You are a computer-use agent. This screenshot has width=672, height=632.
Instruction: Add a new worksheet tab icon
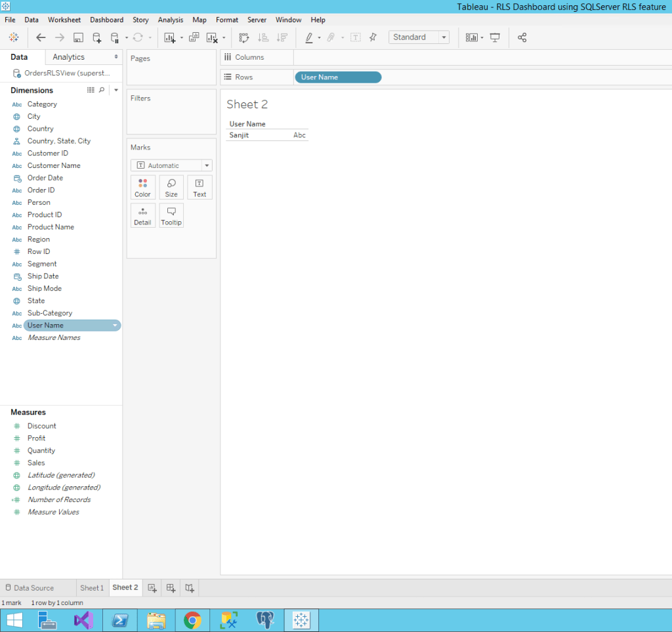[152, 587]
